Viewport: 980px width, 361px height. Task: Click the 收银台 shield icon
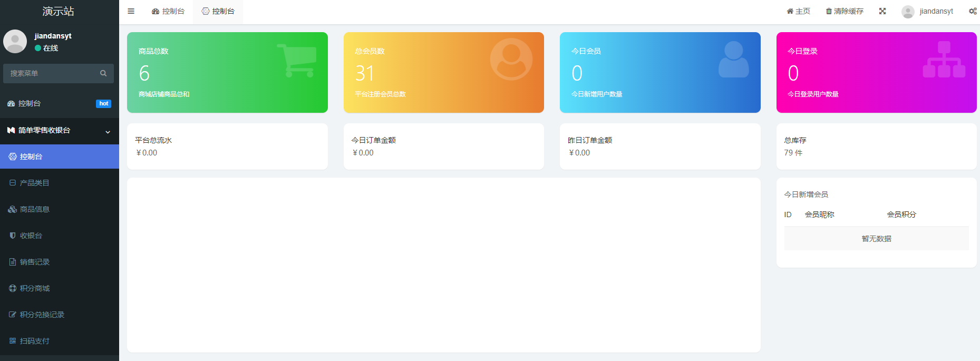[x=13, y=236]
